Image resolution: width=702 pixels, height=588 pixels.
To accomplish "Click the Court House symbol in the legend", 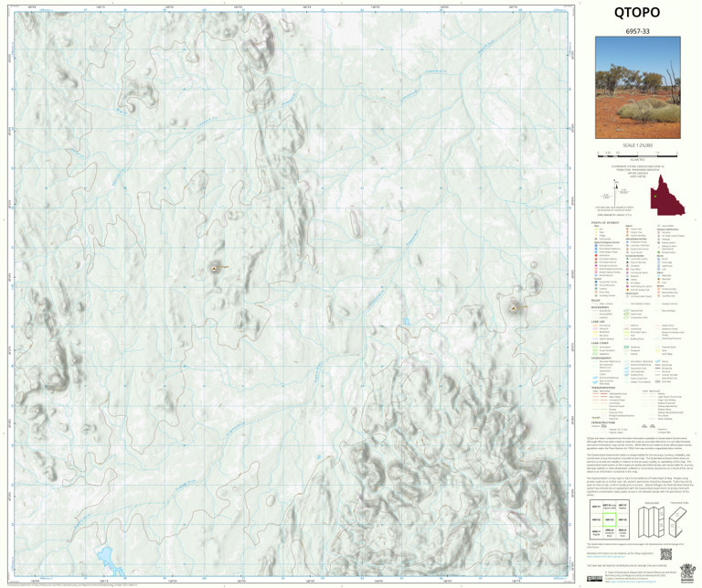I will pyautogui.click(x=627, y=252).
